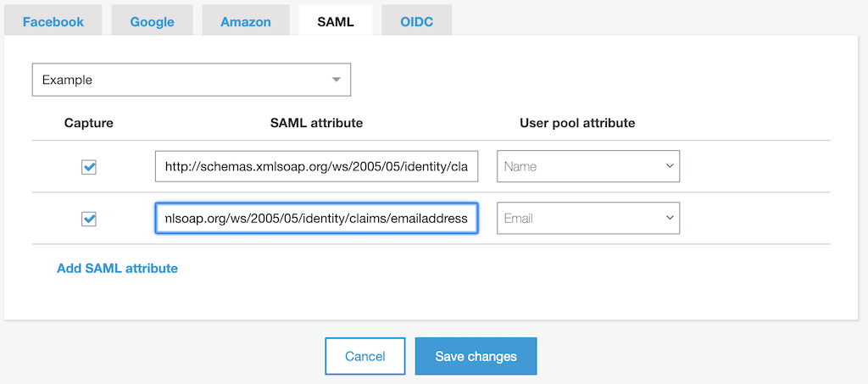This screenshot has height=384, width=868.
Task: Click the Cancel button
Action: pyautogui.click(x=365, y=356)
